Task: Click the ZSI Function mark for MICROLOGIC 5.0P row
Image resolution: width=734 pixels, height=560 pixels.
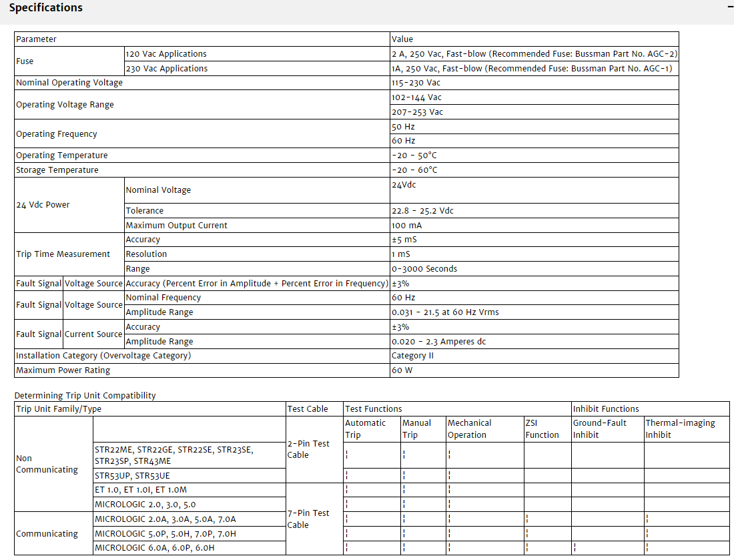Action: tap(527, 533)
